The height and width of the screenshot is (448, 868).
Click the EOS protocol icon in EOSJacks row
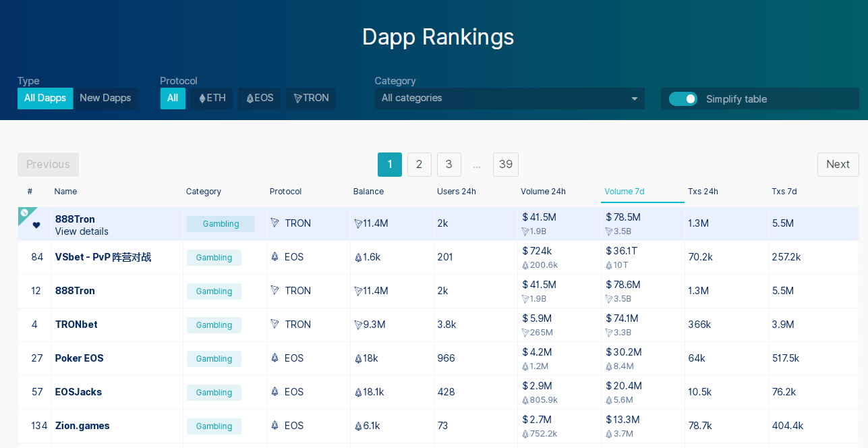[x=274, y=391]
